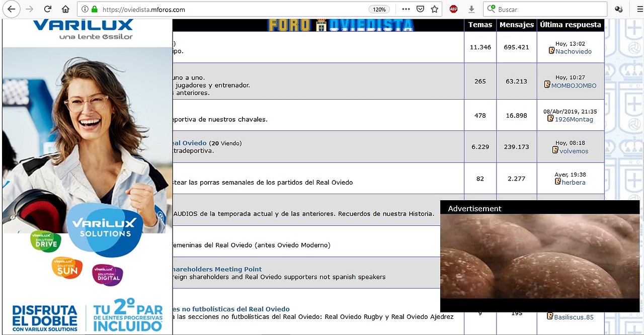
Task: Select the 478 topics count
Action: (480, 115)
